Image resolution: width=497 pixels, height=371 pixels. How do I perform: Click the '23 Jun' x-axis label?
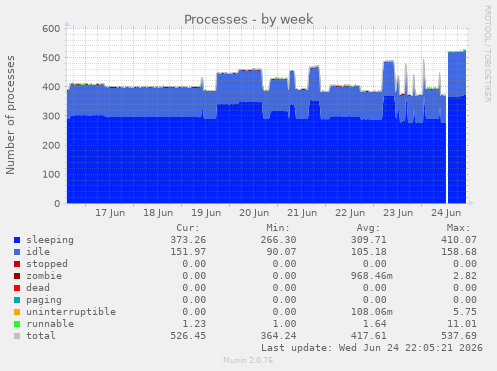coord(398,213)
